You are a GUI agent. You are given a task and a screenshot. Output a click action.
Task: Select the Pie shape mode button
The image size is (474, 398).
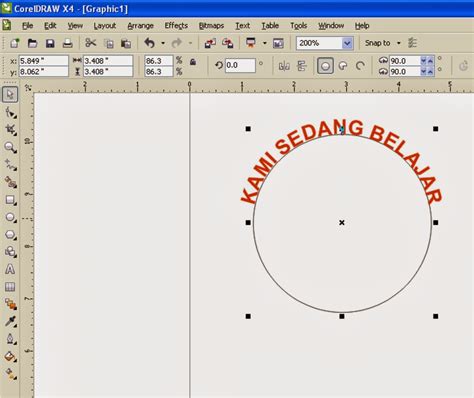click(343, 66)
